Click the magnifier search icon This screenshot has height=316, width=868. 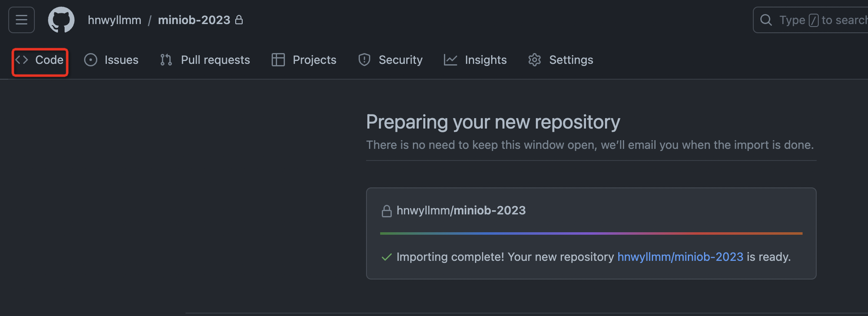tap(766, 20)
